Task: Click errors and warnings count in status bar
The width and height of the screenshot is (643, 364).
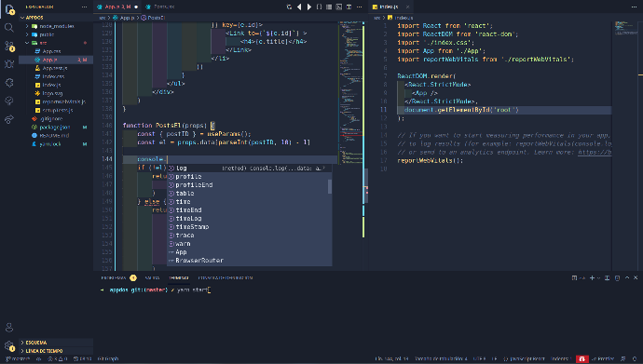Action: (58, 359)
